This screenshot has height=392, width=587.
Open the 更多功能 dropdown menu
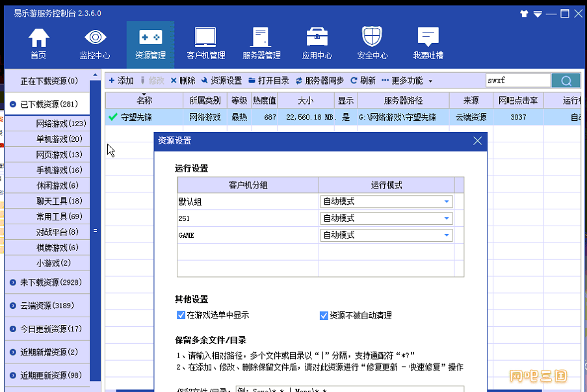(407, 81)
